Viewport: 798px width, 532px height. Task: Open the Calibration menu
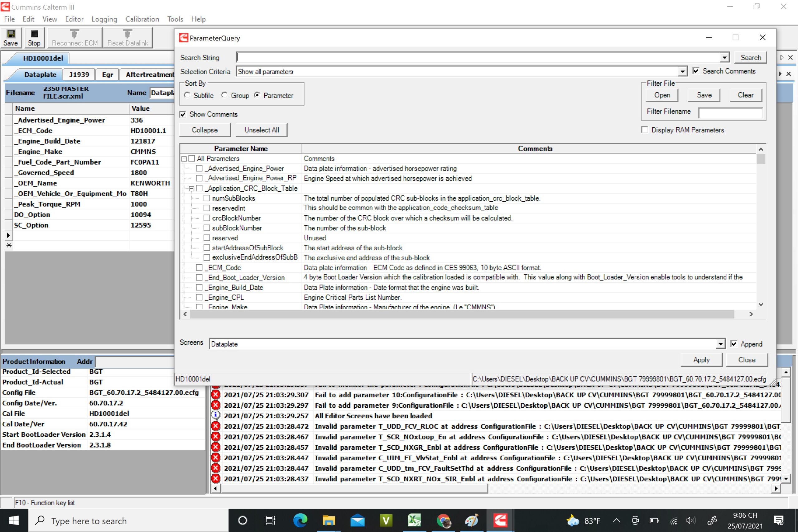pyautogui.click(x=142, y=19)
